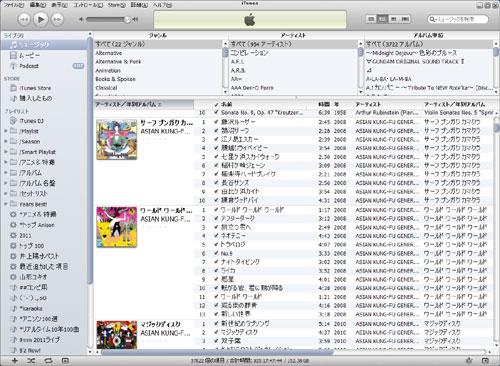500x366 pixels.
Task: Click the high-volume speaker icon
Action: coord(135,19)
